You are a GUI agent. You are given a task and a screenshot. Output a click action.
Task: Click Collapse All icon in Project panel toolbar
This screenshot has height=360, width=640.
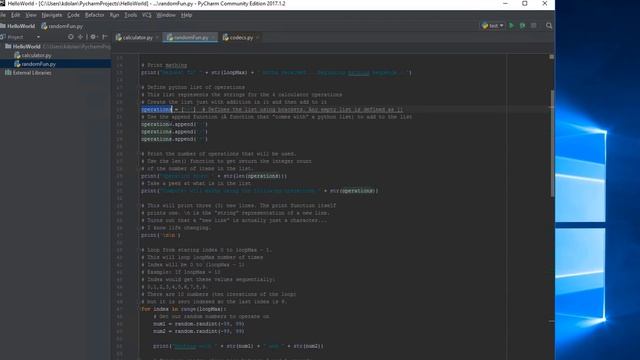tap(80, 37)
